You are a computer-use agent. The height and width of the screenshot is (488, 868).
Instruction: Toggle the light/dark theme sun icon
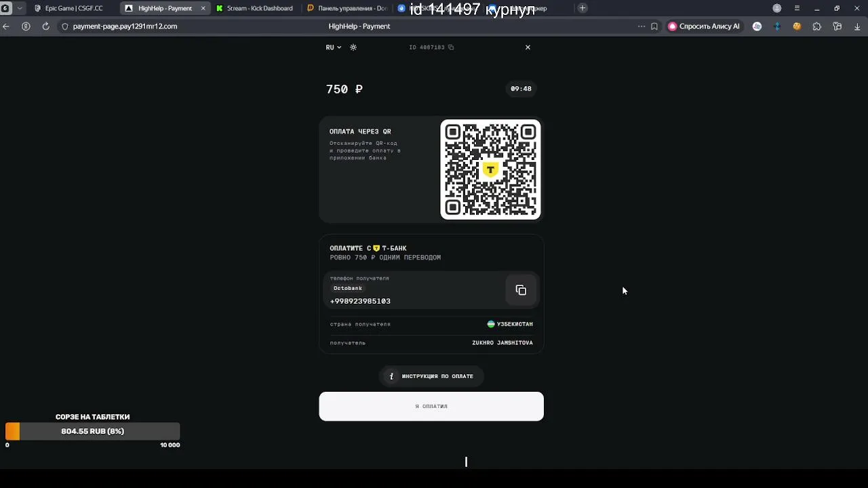[353, 47]
